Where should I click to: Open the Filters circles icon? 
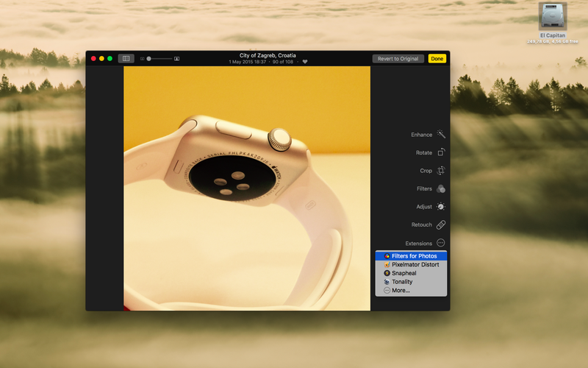pyautogui.click(x=441, y=188)
